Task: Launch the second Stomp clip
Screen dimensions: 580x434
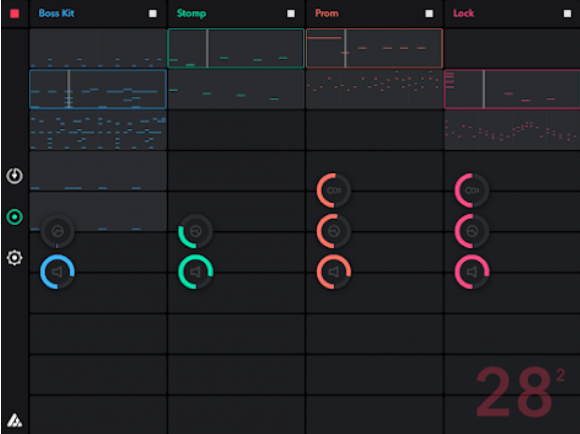Action: click(x=236, y=89)
